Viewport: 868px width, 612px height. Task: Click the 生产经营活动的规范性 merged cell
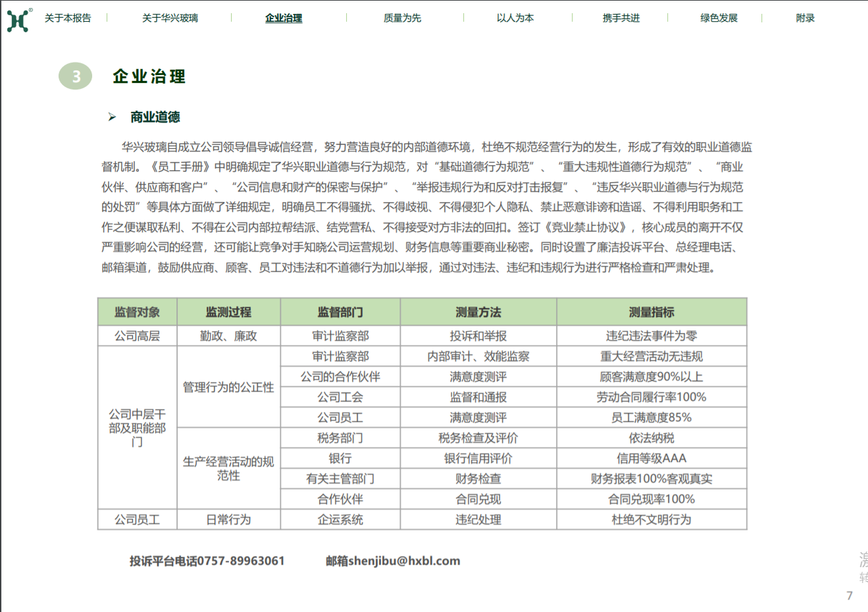coord(228,469)
